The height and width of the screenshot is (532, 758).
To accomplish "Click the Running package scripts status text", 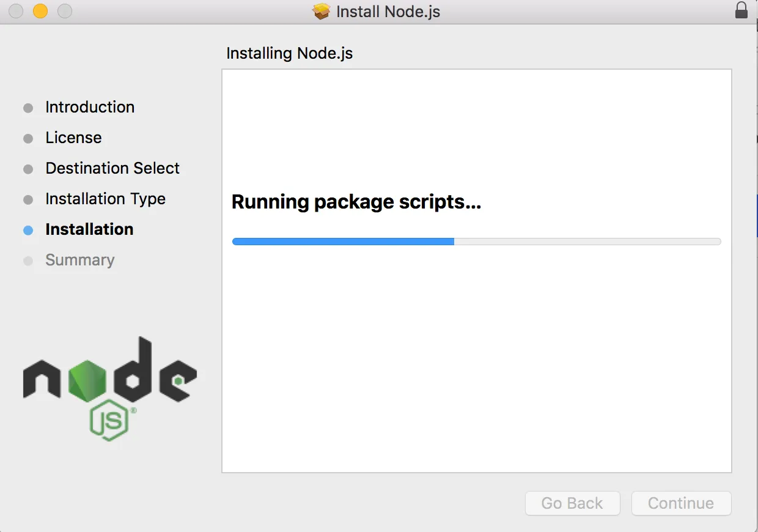I will (356, 202).
